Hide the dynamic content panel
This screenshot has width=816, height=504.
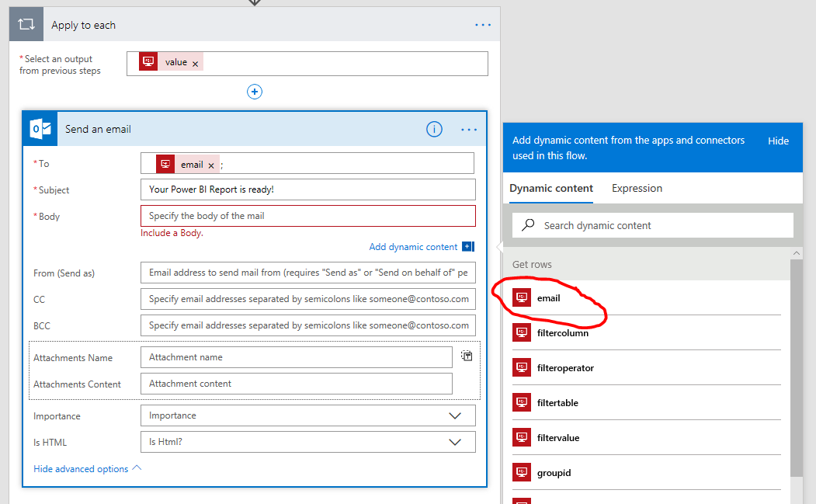click(x=778, y=141)
